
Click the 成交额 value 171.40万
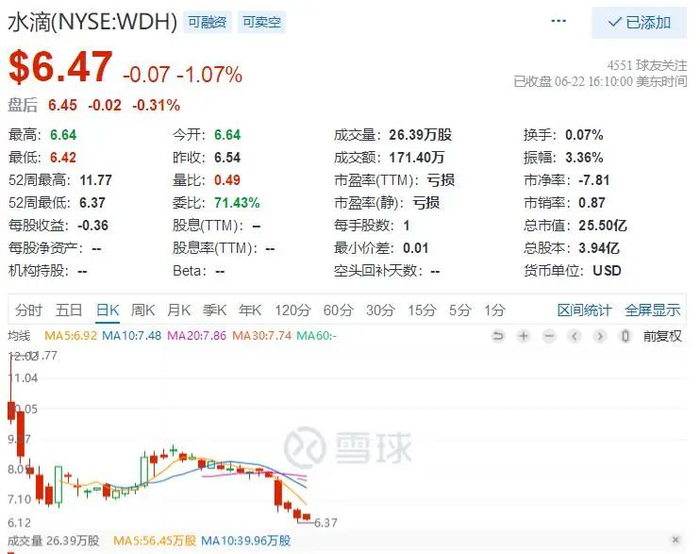[417, 158]
